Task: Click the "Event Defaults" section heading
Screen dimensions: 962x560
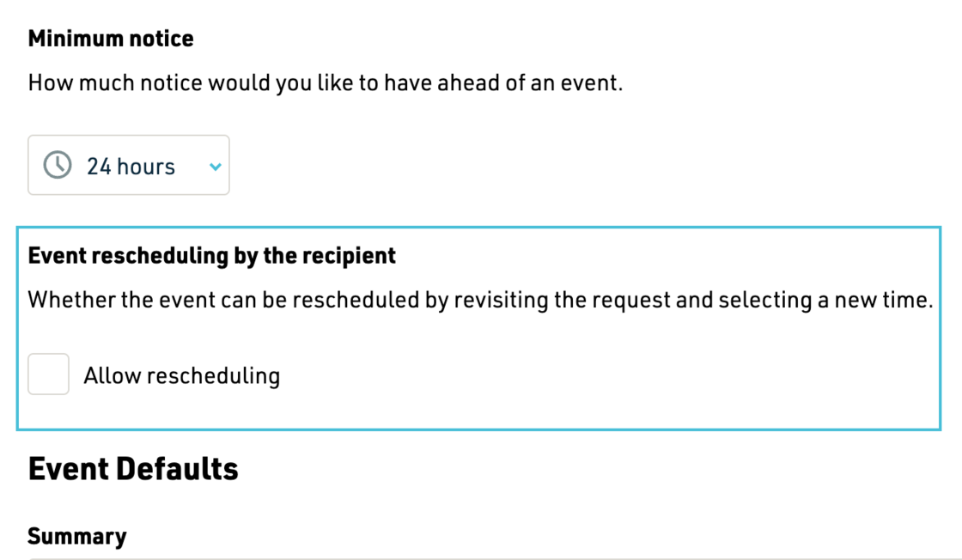Action: [133, 469]
